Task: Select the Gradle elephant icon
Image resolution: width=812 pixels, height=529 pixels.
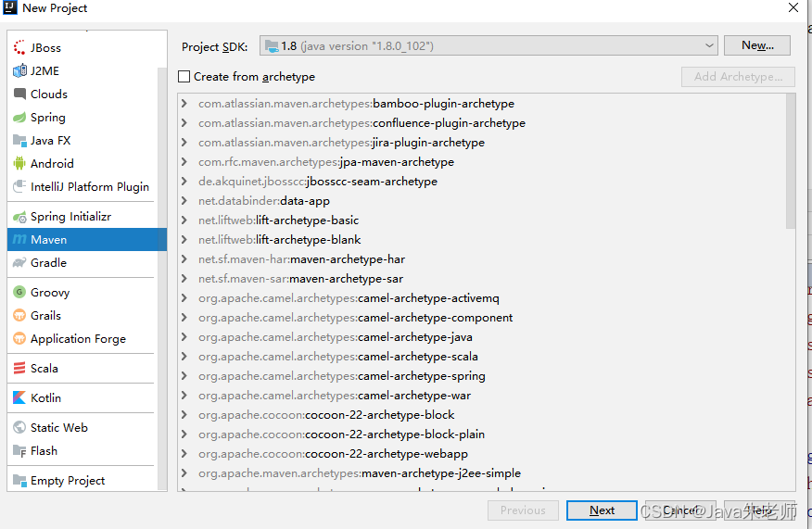Action: pos(19,262)
